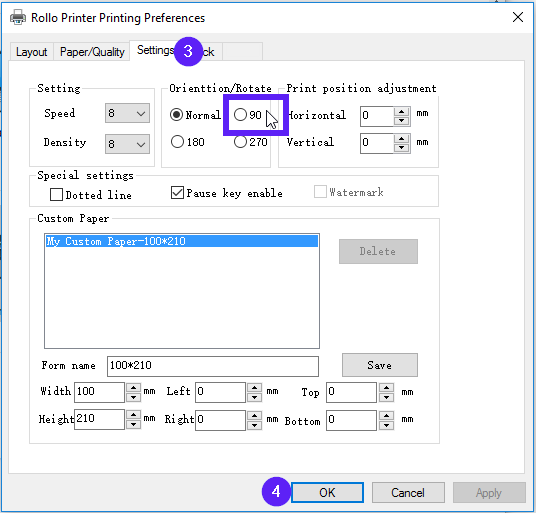Decrease Top margin with down arrow
The image size is (536, 513).
(x=386, y=397)
